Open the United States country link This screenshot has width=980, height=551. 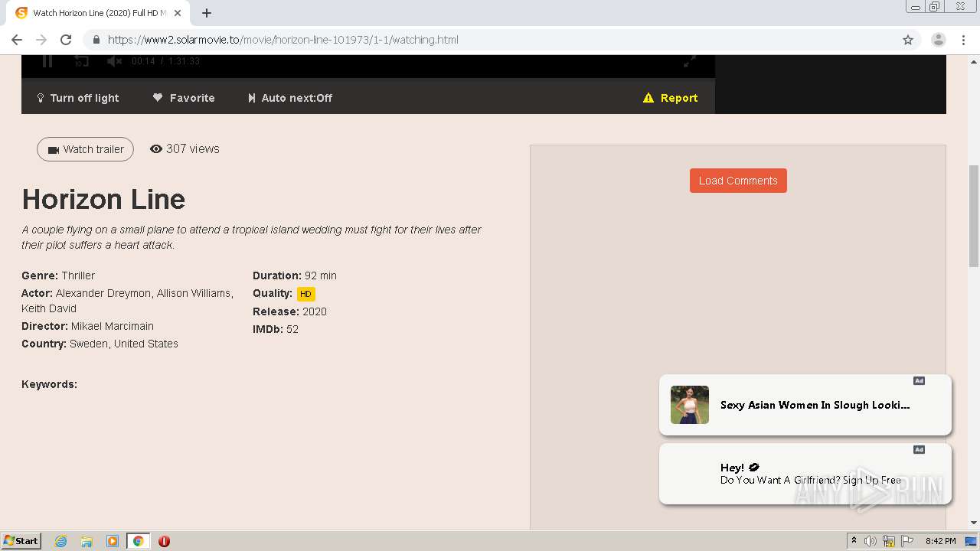(x=146, y=344)
